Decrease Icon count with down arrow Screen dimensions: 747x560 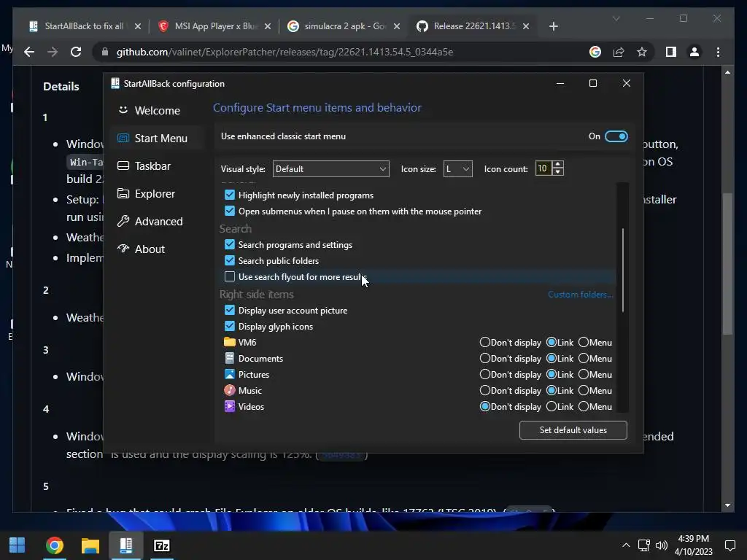558,172
